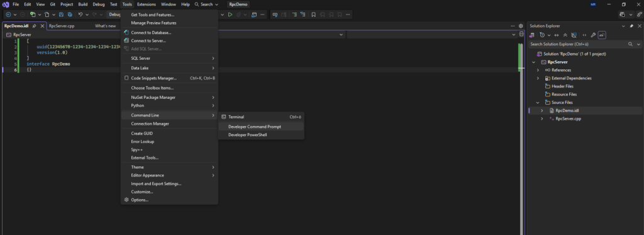Select Developer Command Prompt
This screenshot has width=644, height=235.
tap(261, 127)
